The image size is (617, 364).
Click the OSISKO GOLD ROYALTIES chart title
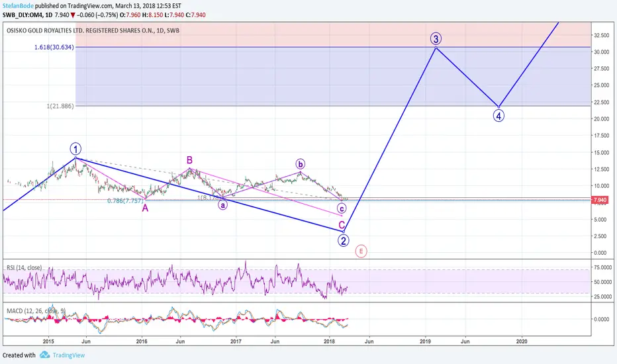point(93,30)
